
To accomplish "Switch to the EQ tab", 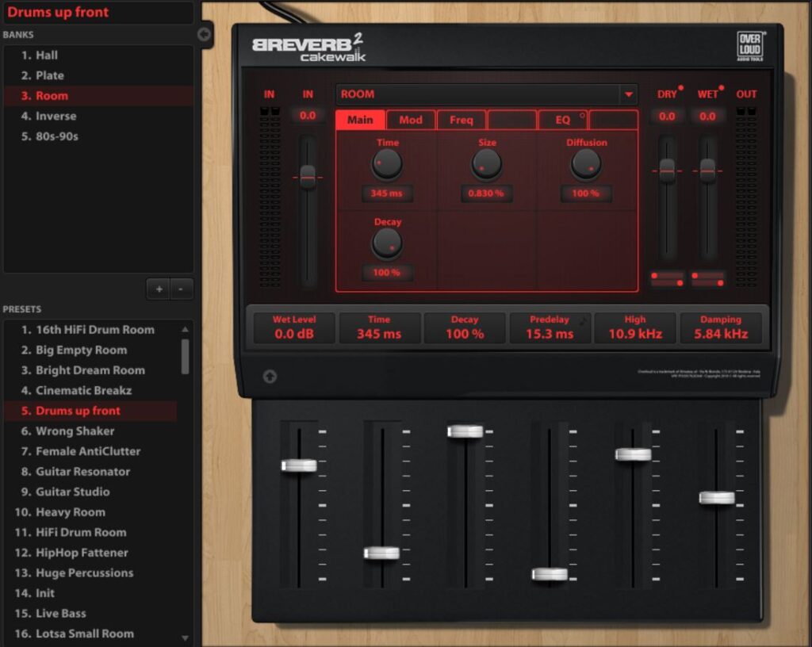I will coord(563,120).
